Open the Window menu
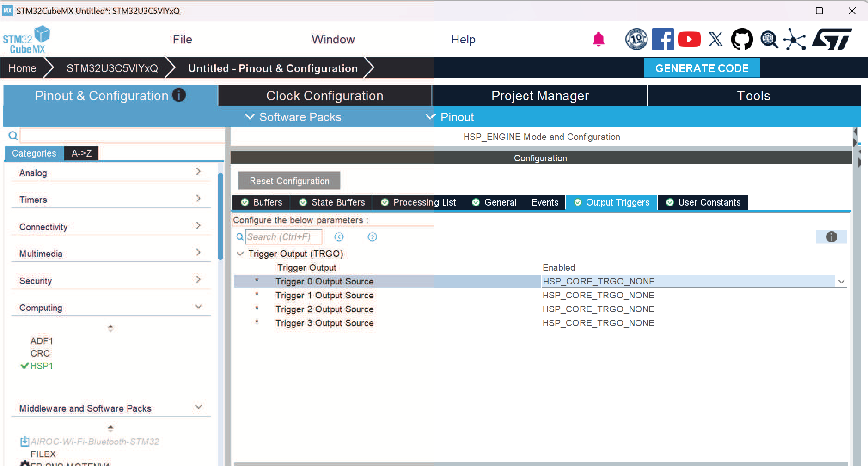This screenshot has height=466, width=868. (333, 40)
